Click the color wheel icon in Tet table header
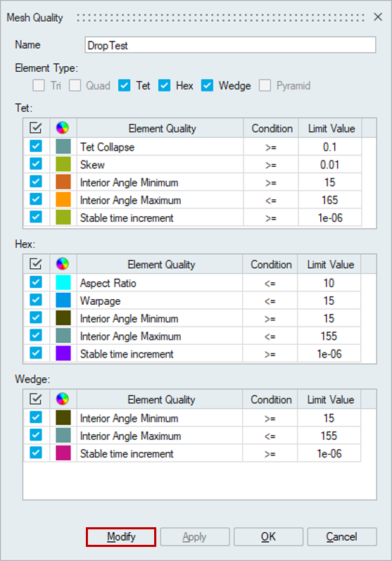Image resolution: width=392 pixels, height=561 pixels. 63,127
